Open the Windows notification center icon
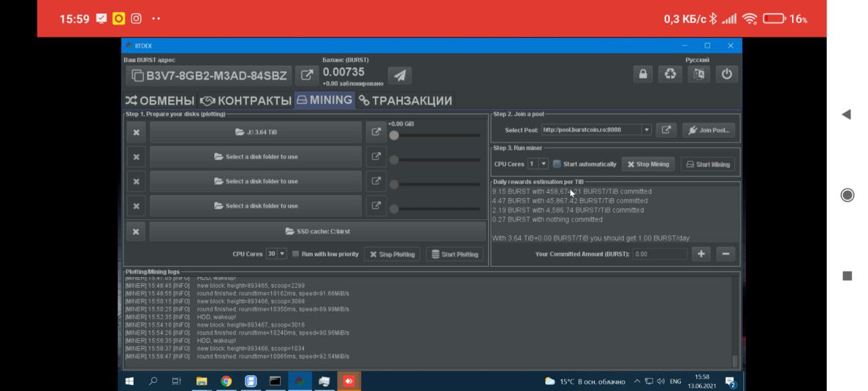Viewport: 868px width, 391px height. (730, 382)
